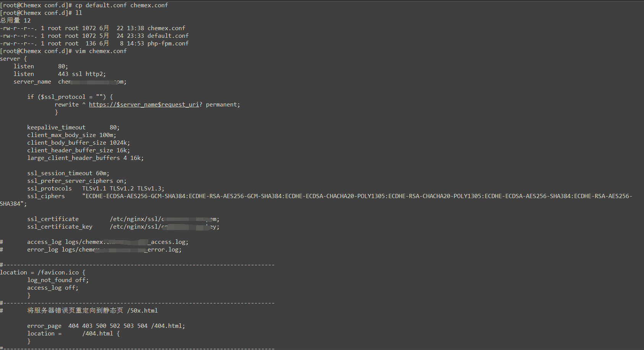The height and width of the screenshot is (350, 644).
Task: Click the https://$server_name$request_uri link
Action: pos(144,105)
